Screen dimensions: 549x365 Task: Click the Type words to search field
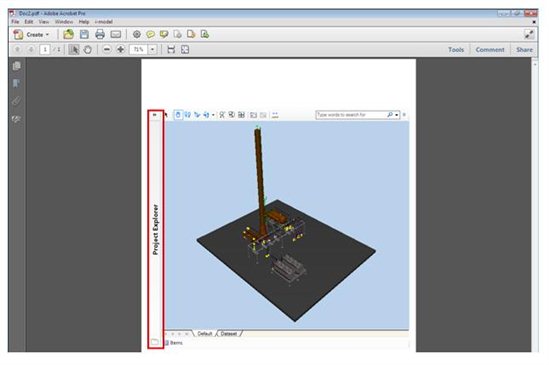pos(351,115)
